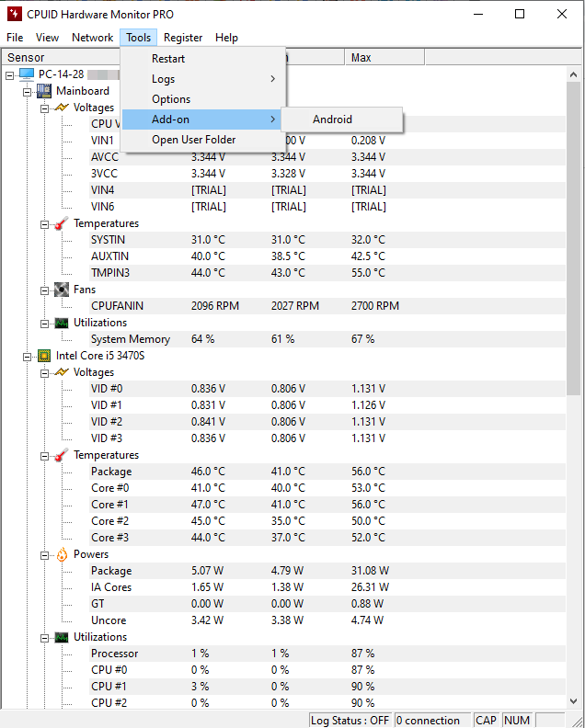Click the NUM status bar indicator
The image size is (585, 728).
(x=517, y=721)
